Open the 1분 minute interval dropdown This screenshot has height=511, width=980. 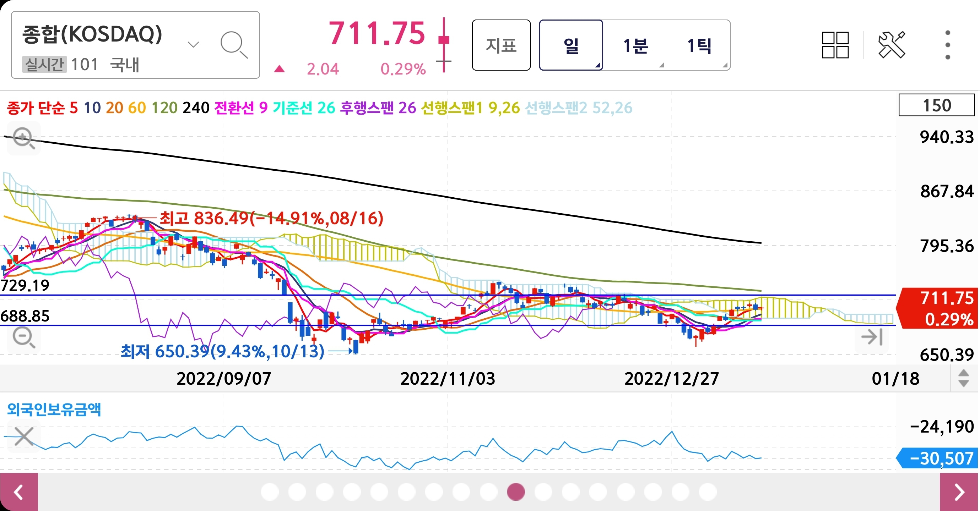636,45
